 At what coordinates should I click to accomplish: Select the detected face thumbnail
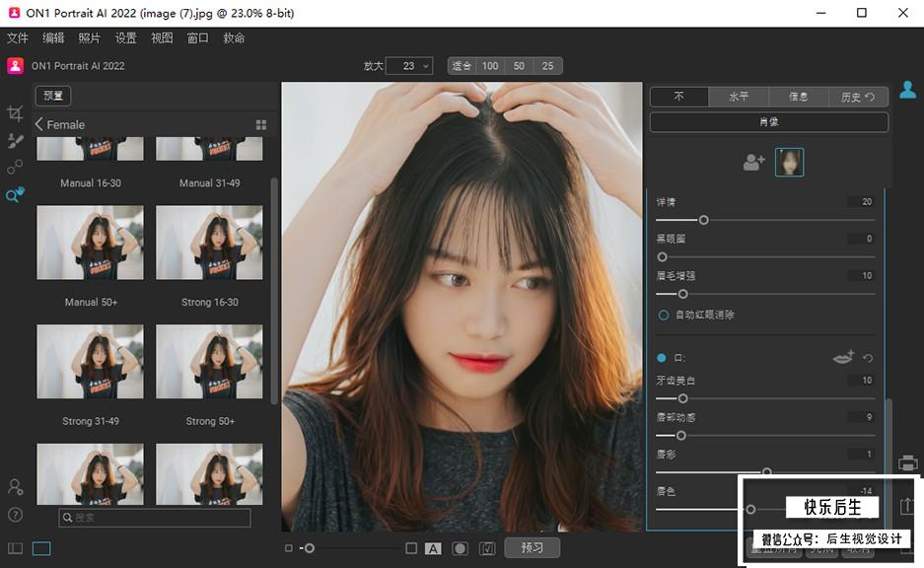(x=789, y=162)
